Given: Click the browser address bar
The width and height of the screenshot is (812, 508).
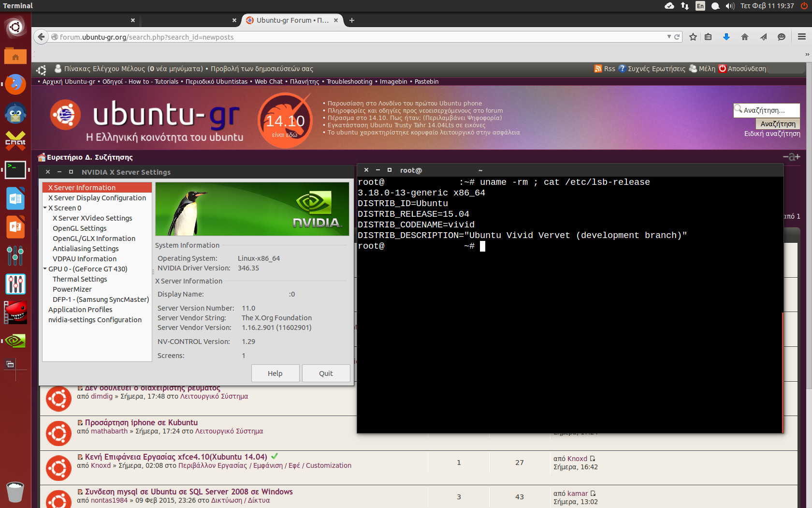Looking at the screenshot, I should [x=358, y=37].
